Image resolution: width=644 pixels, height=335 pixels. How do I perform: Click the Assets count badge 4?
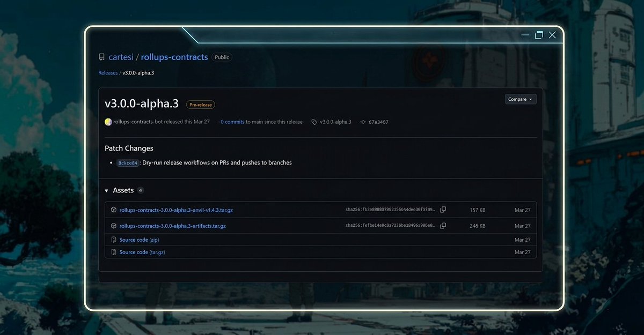[x=141, y=190]
